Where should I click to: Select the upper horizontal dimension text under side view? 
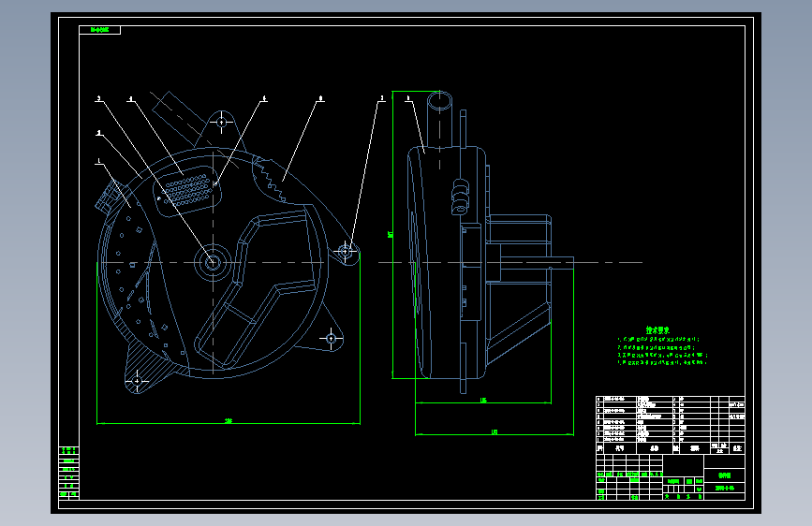tap(483, 400)
